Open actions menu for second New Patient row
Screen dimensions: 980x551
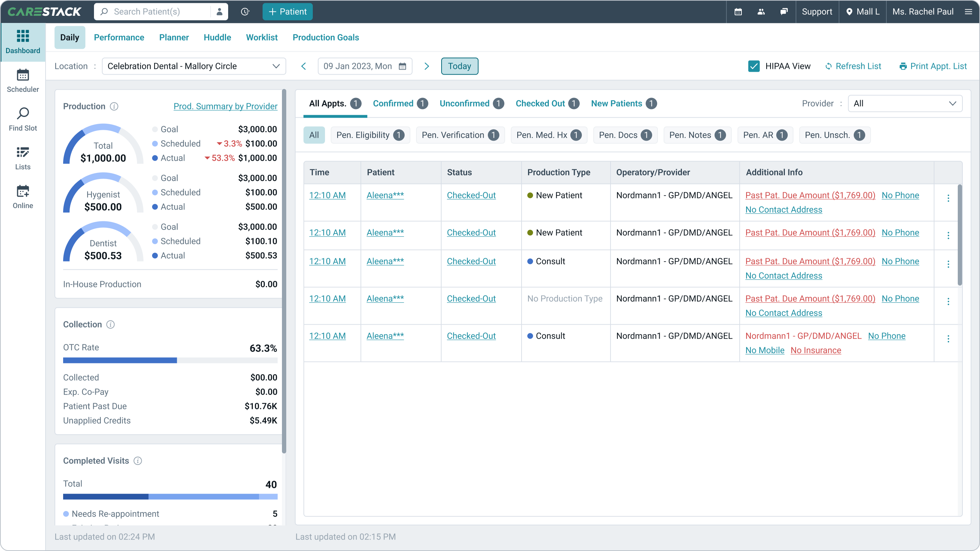(x=948, y=236)
